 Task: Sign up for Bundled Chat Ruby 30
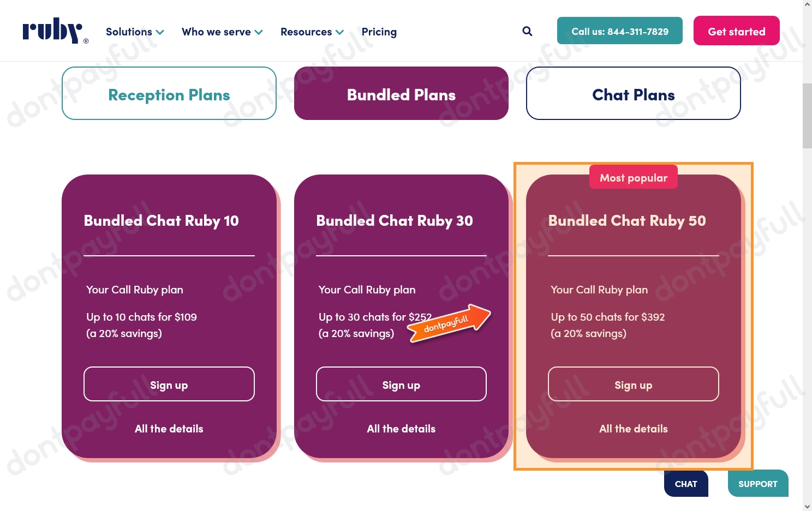(401, 384)
